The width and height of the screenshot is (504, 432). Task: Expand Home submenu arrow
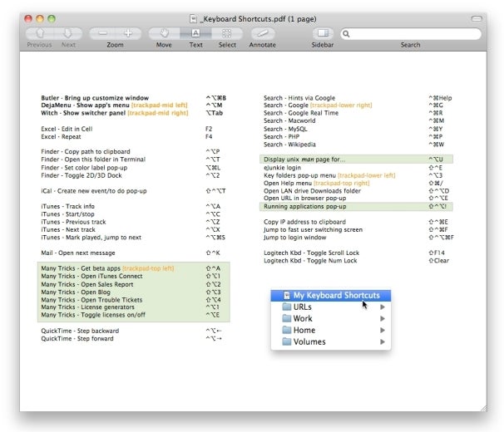pyautogui.click(x=383, y=330)
